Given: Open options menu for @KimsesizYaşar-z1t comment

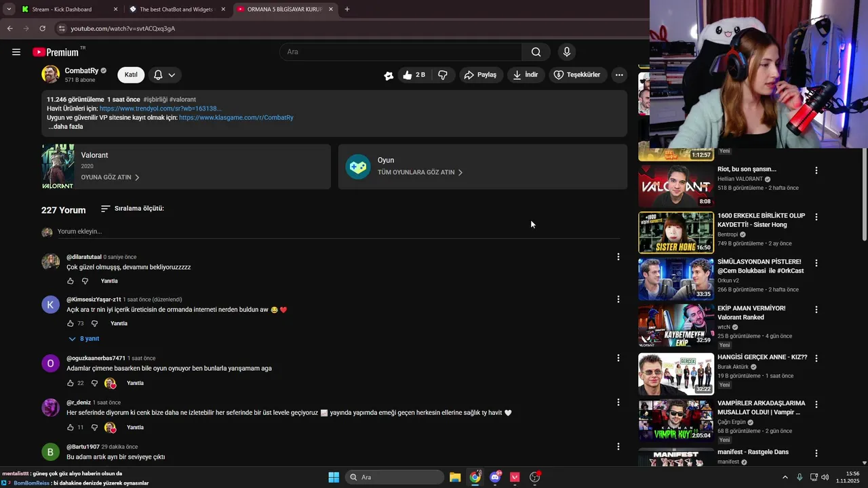Looking at the screenshot, I should pos(618,299).
